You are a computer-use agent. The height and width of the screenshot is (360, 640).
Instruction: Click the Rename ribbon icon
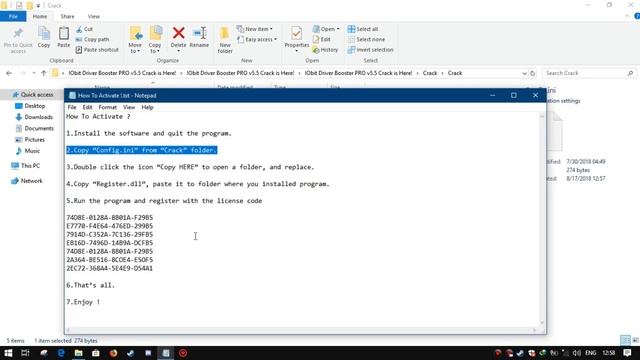click(x=199, y=37)
